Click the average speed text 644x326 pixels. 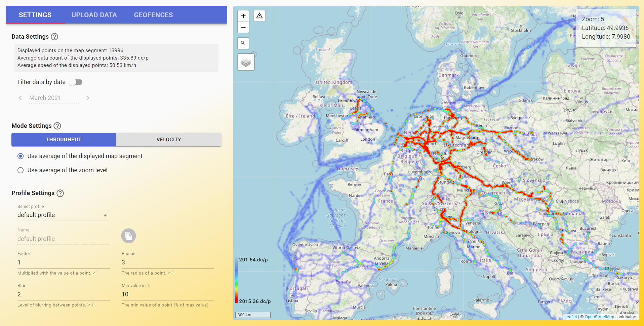coord(77,65)
